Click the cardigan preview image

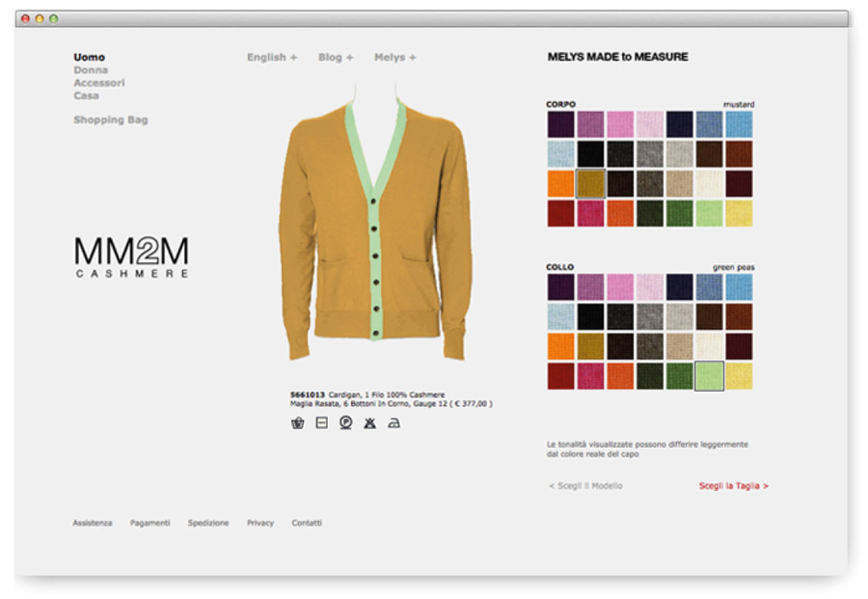[376, 222]
